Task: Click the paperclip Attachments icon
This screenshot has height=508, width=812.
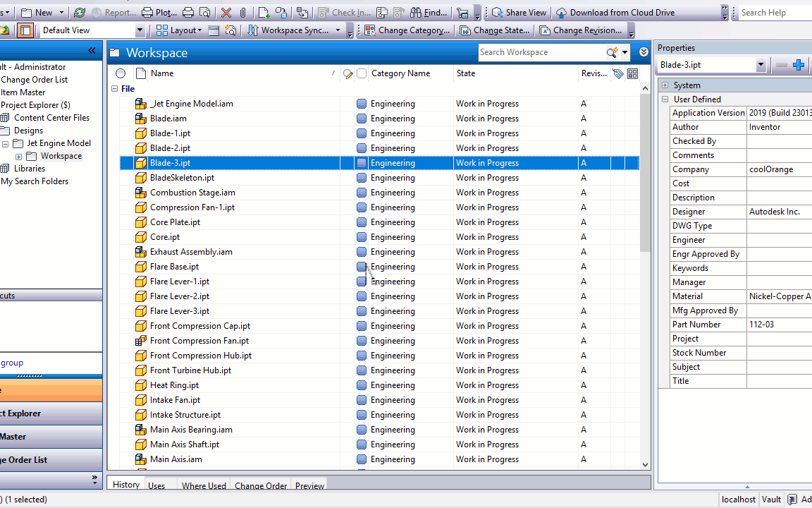Action: click(242, 13)
